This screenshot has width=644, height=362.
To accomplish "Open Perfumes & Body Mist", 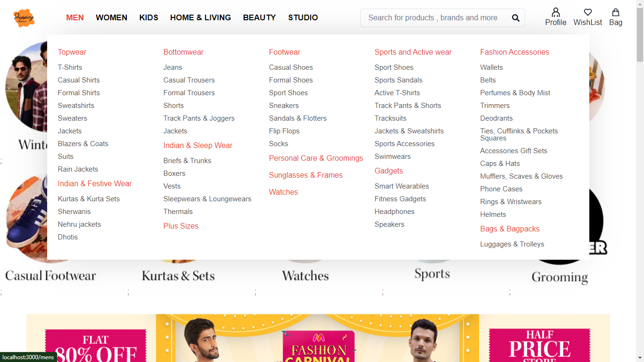I will pyautogui.click(x=515, y=93).
